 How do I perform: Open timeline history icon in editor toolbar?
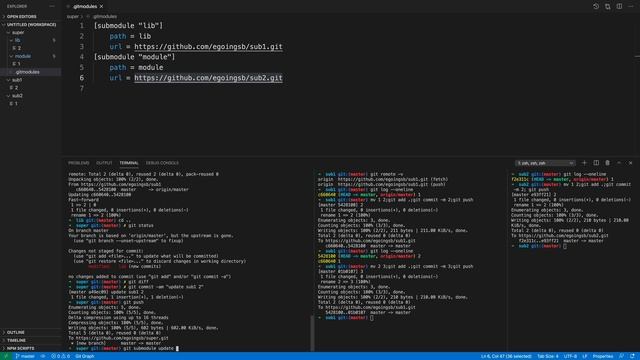(596, 7)
